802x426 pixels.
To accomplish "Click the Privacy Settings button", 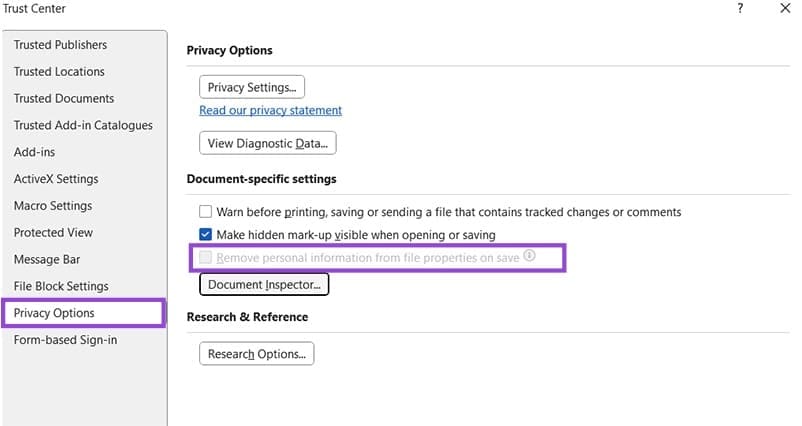I will point(252,88).
